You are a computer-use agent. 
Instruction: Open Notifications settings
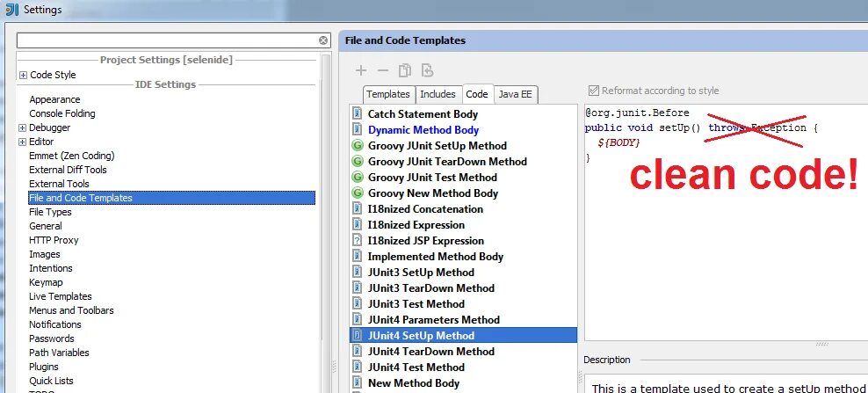[x=54, y=324]
